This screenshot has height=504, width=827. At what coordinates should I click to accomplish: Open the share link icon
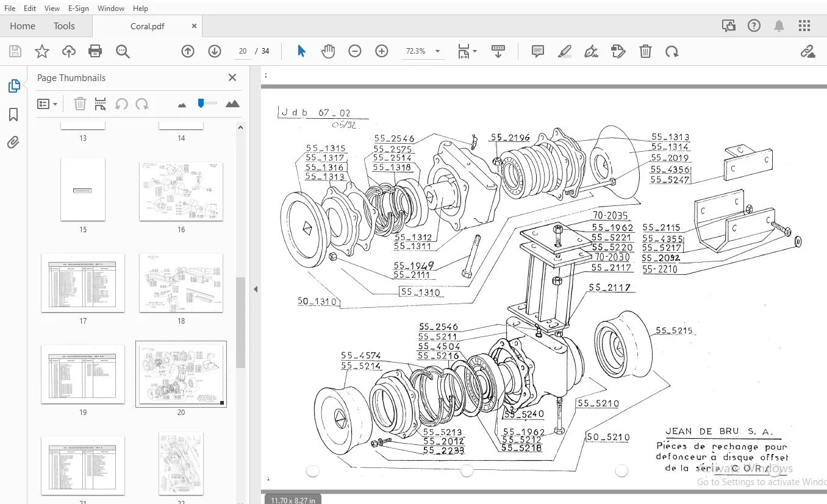807,51
